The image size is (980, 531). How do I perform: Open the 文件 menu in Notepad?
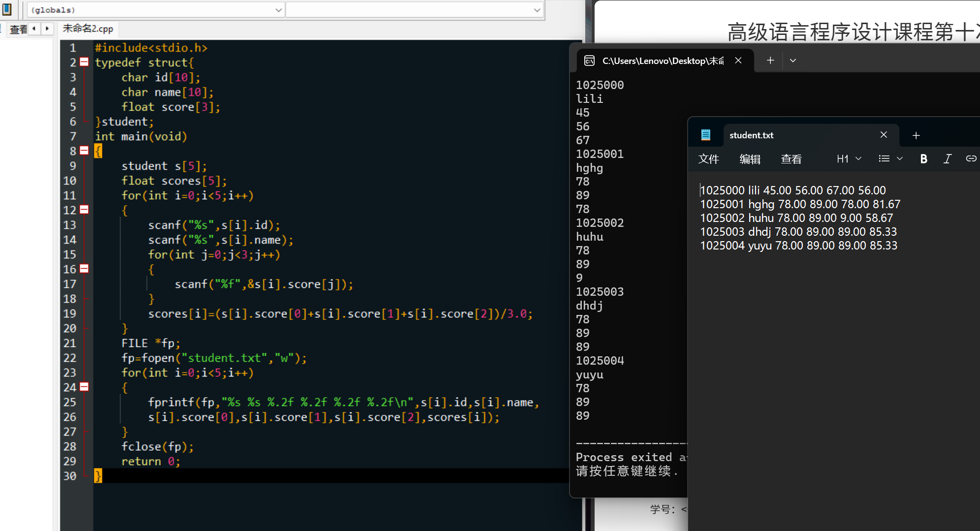tap(709, 159)
